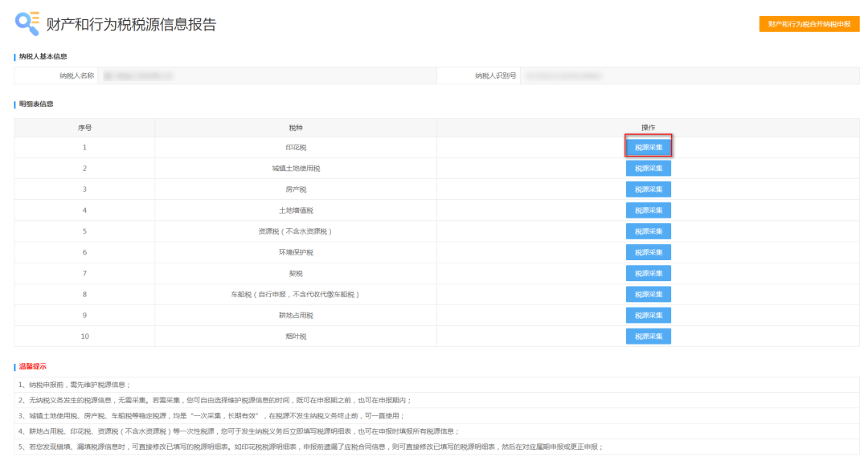Open 税源采集 for 车船税
The height and width of the screenshot is (457, 868).
tap(648, 294)
